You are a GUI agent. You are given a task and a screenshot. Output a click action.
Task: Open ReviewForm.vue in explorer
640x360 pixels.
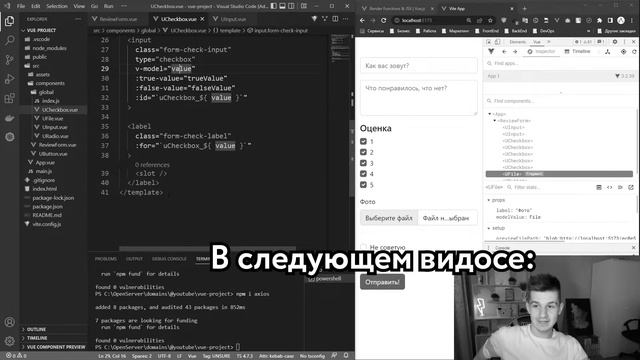[57, 145]
